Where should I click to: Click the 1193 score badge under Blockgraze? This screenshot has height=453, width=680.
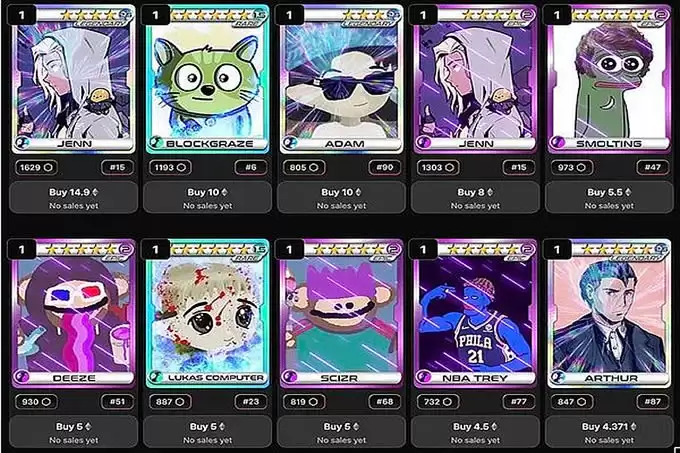[170, 167]
